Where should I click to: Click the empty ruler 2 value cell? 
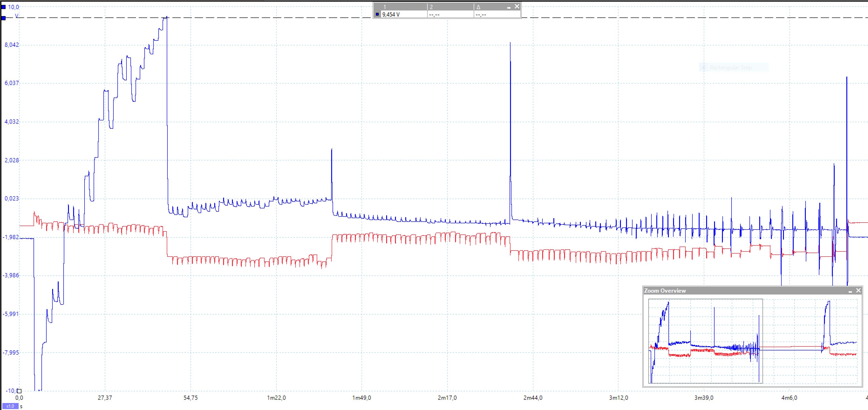450,14
